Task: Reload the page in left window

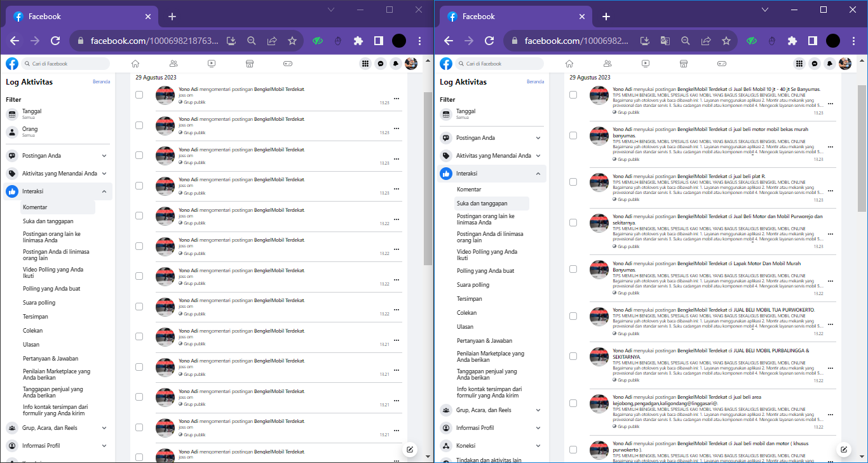Action: tap(55, 41)
